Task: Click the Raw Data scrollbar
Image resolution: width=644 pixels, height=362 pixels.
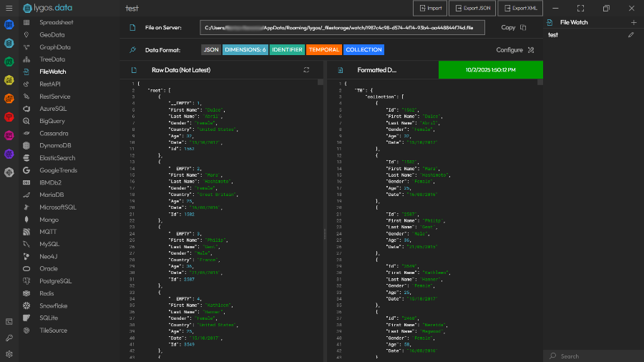Action: pyautogui.click(x=321, y=82)
